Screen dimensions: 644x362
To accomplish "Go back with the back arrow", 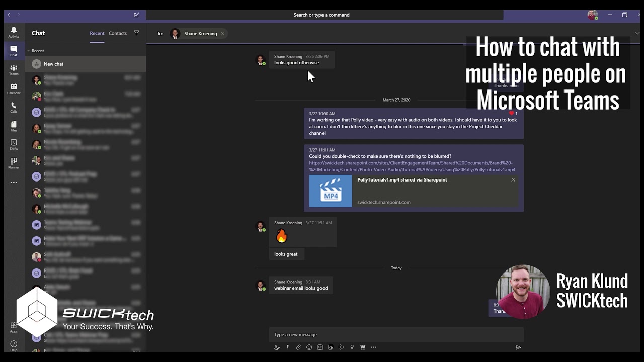I will coord(9,15).
